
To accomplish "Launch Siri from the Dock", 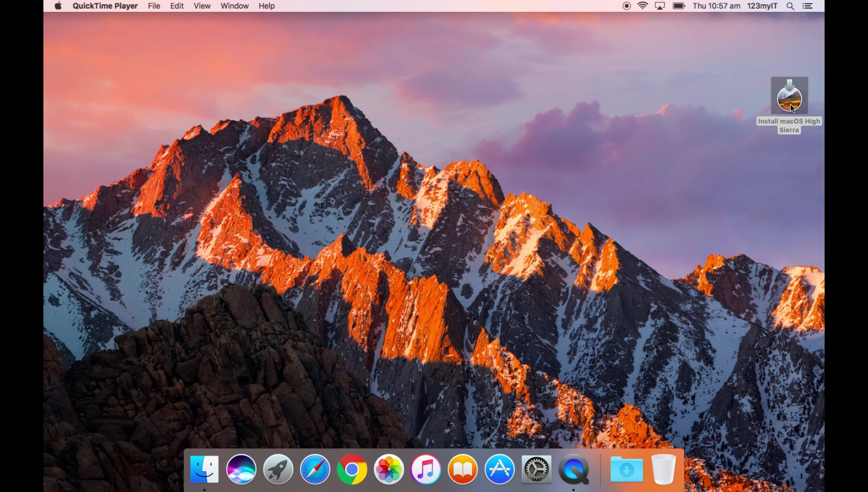I will point(241,469).
